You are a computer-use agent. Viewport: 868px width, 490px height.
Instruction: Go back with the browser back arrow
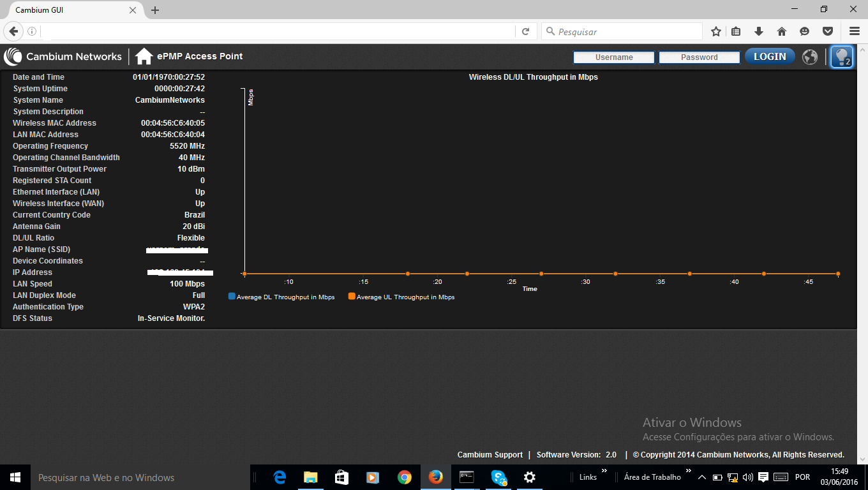[x=13, y=31]
